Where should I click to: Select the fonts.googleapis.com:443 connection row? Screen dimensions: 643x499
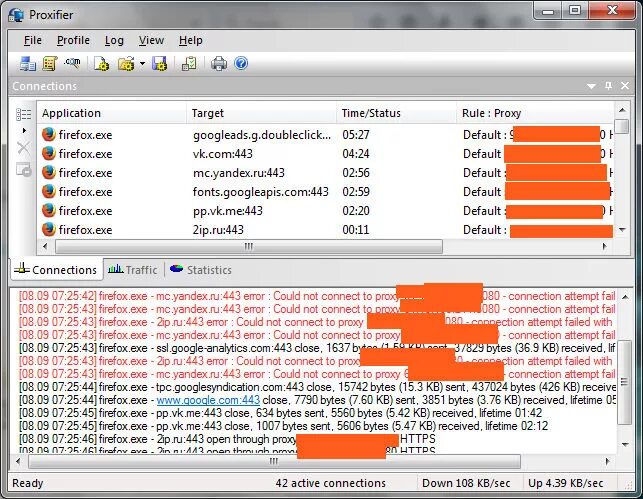point(326,191)
